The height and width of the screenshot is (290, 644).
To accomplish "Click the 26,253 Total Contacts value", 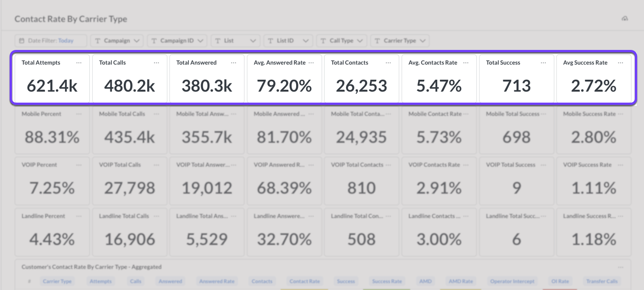I will click(x=361, y=86).
